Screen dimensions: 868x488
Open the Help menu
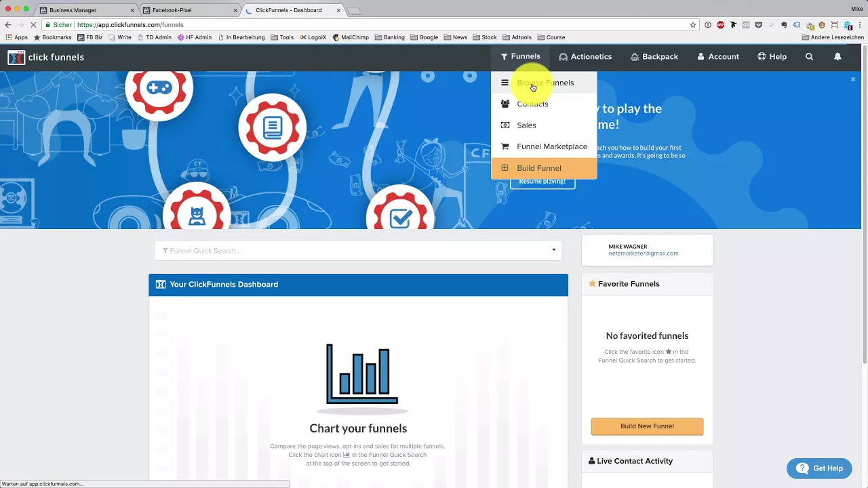772,57
